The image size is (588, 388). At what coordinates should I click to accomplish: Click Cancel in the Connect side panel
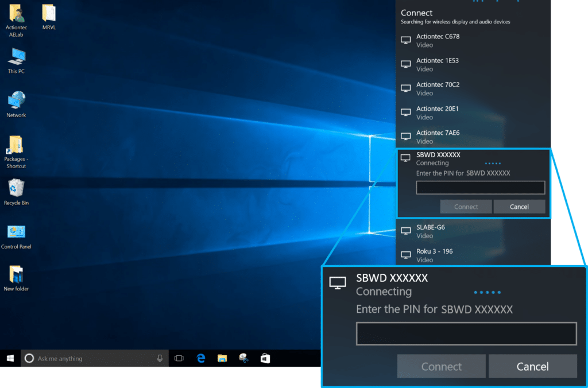pyautogui.click(x=519, y=207)
